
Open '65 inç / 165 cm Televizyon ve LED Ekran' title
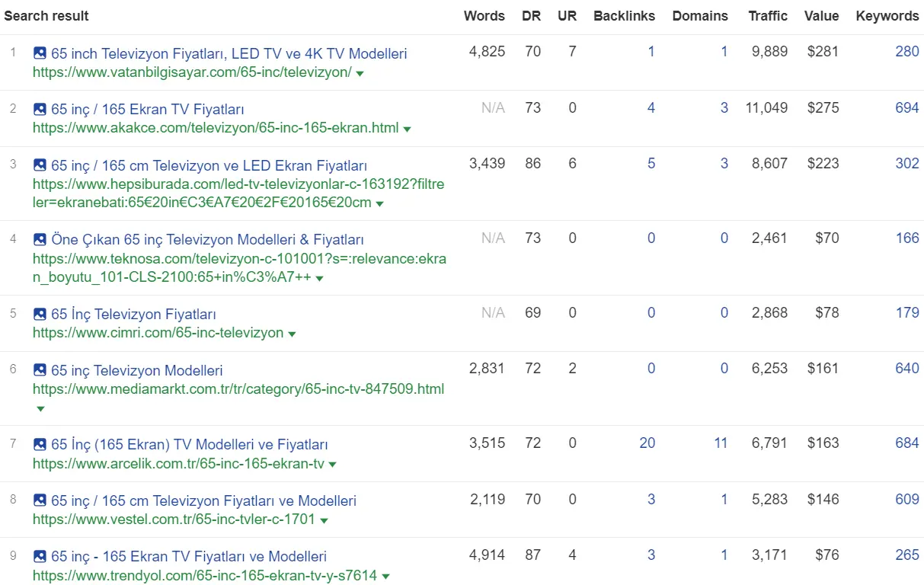pyautogui.click(x=209, y=165)
